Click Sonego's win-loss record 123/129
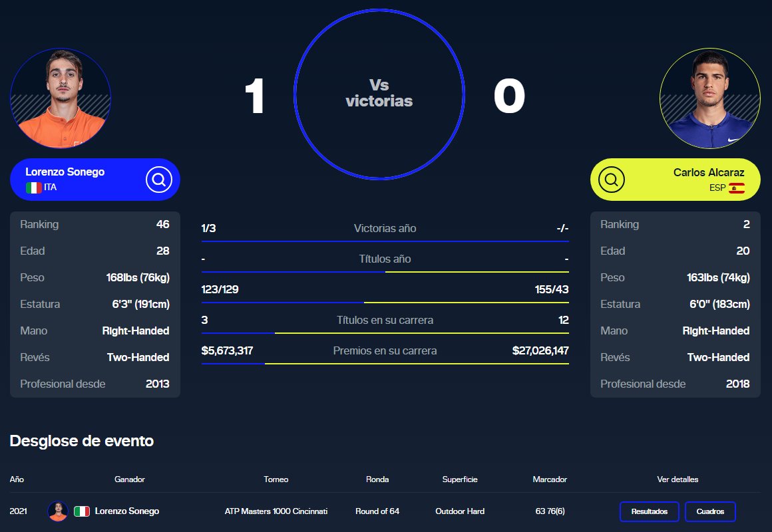This screenshot has height=532, width=772. [x=220, y=289]
